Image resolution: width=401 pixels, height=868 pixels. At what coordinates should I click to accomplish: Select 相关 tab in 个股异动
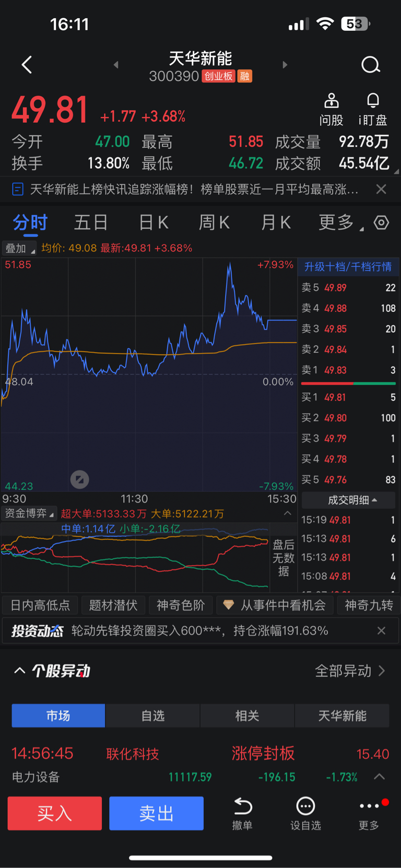[247, 715]
